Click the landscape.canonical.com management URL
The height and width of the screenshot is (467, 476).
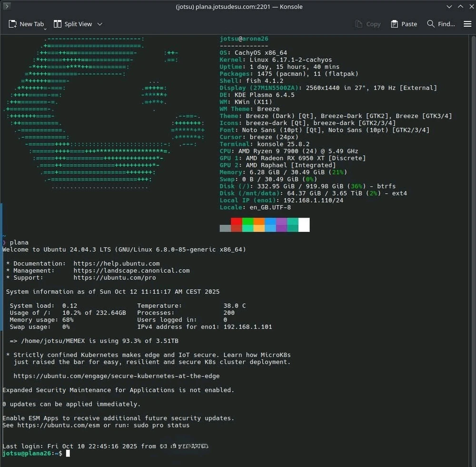131,270
